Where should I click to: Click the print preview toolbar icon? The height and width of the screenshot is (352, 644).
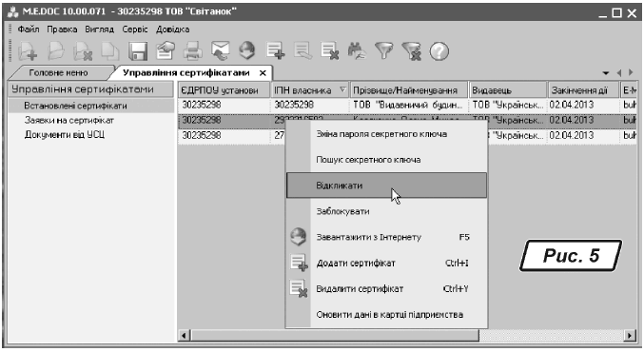coord(166,51)
